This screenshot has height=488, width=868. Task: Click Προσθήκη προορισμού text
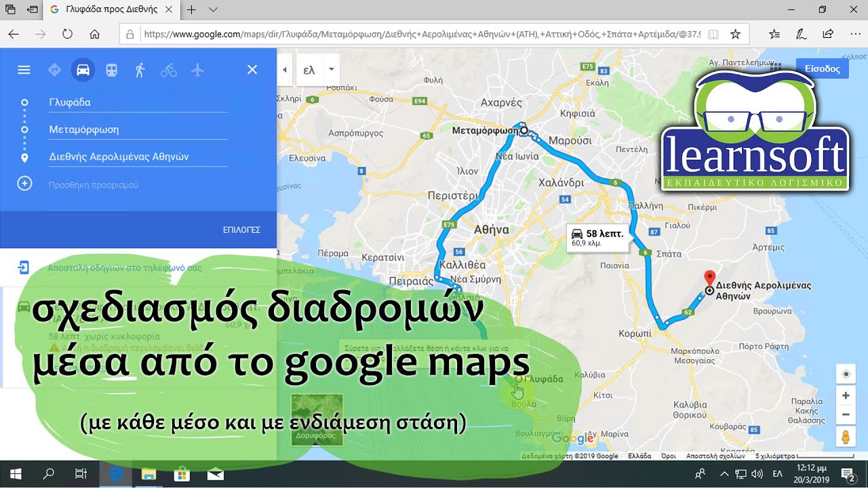[94, 184]
